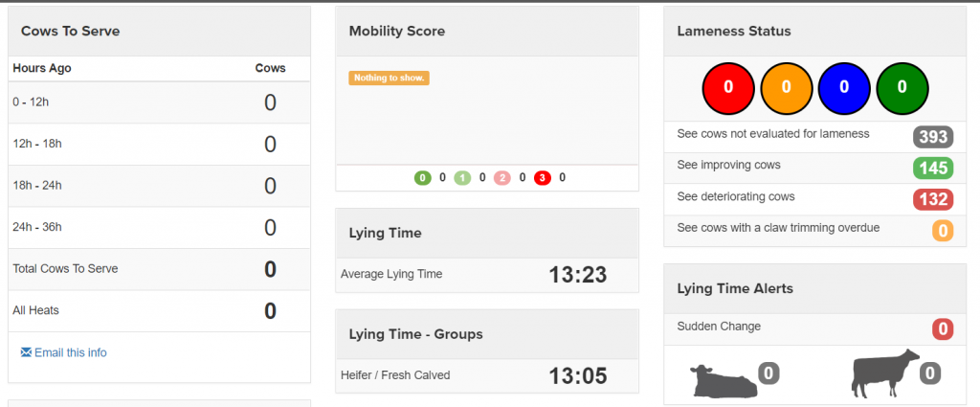Select the orange lameness status circle
Viewport: 980px width, 407px height.
(x=786, y=87)
